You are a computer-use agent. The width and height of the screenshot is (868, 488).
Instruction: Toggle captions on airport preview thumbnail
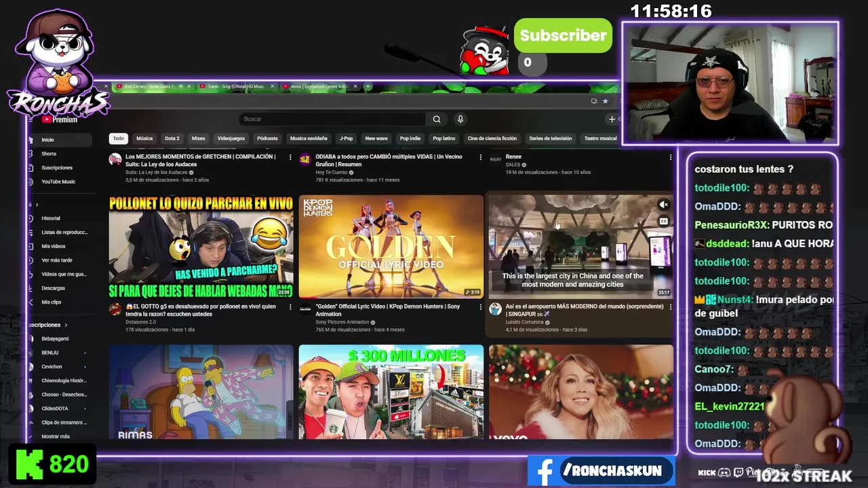pyautogui.click(x=664, y=221)
